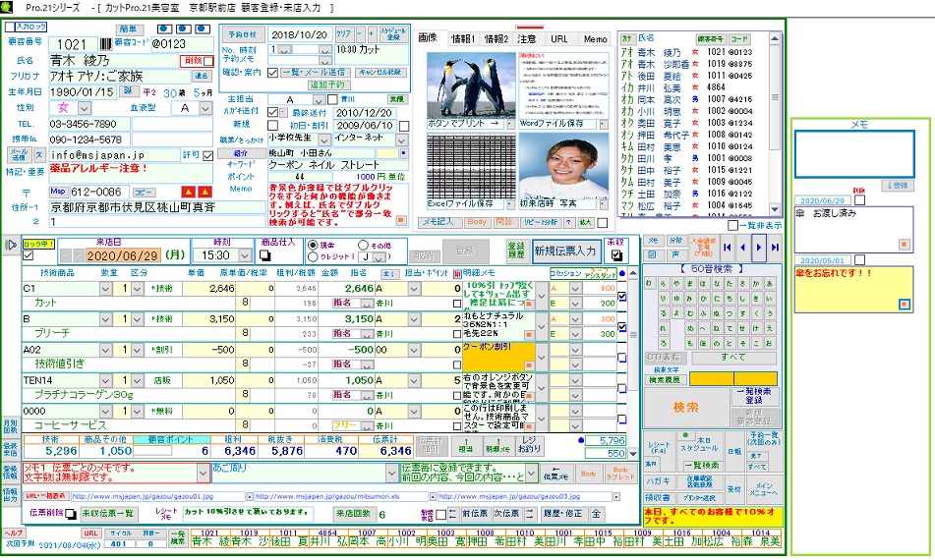This screenshot has height=560, width=935.
Task: Go to the next customer record
Action: (x=758, y=248)
